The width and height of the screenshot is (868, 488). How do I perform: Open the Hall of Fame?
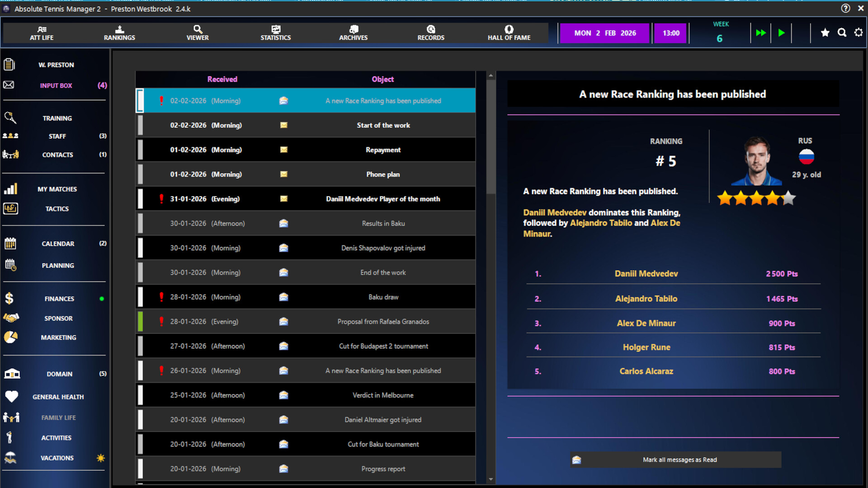[x=509, y=33]
